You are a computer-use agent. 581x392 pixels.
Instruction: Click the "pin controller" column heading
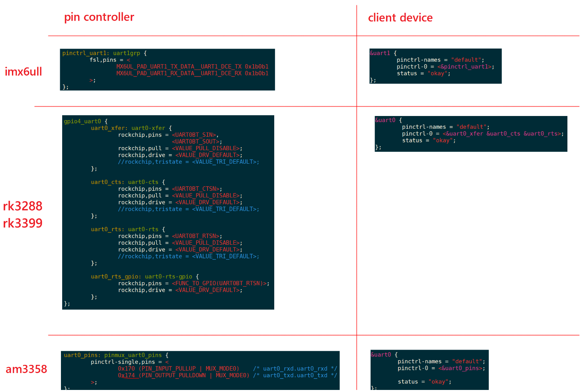click(99, 17)
